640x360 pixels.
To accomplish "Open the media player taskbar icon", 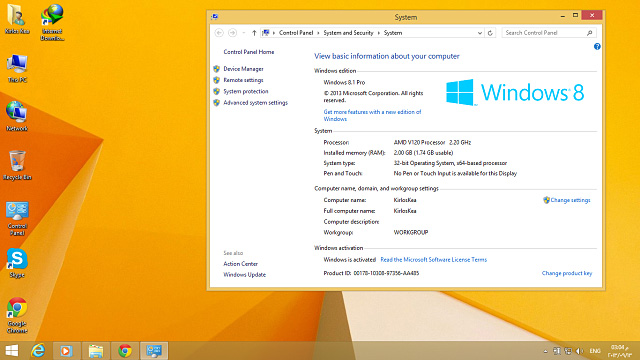I will coord(67,351).
